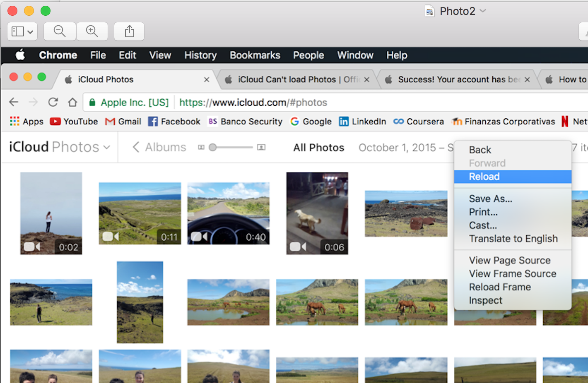This screenshot has height=383, width=588.
Task: Choose Translate to English from the context menu
Action: pyautogui.click(x=513, y=239)
